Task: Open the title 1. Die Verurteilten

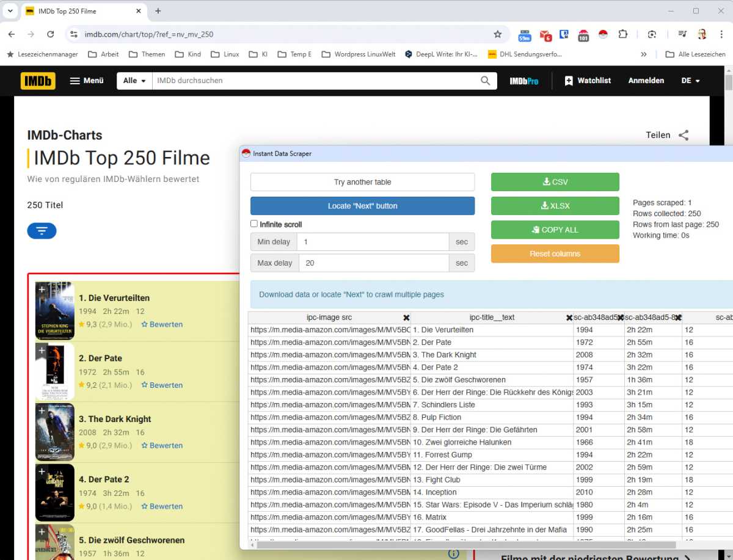Action: tap(114, 298)
